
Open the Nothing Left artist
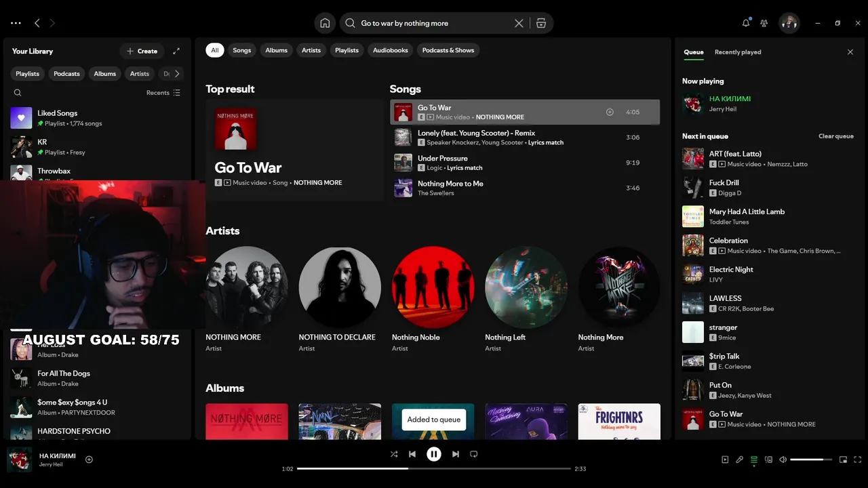click(526, 300)
